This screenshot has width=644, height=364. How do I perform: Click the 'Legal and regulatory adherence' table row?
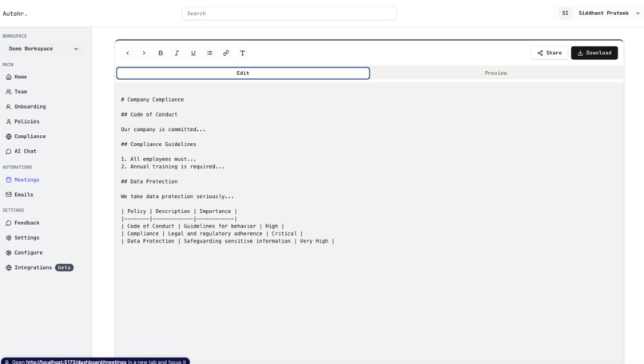coord(212,234)
